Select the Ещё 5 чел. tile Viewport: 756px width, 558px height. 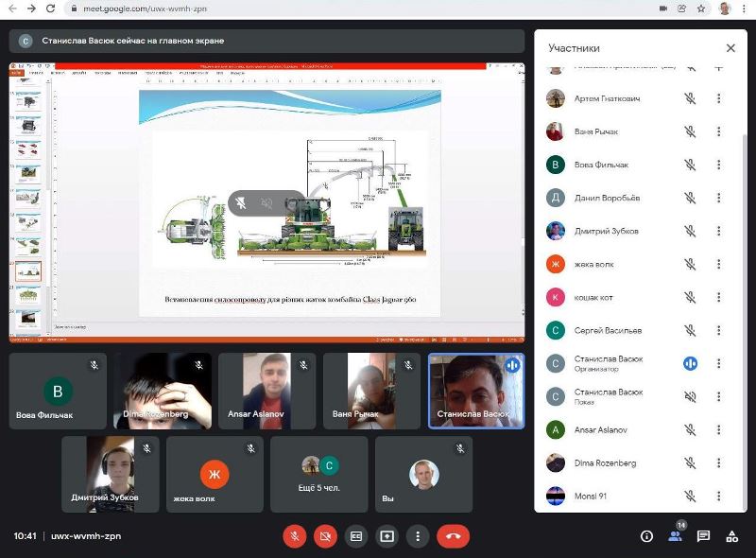point(319,474)
